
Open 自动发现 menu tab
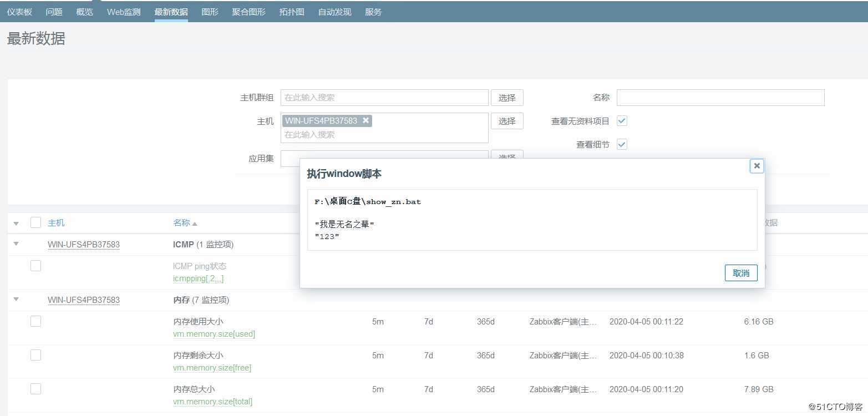pos(334,12)
